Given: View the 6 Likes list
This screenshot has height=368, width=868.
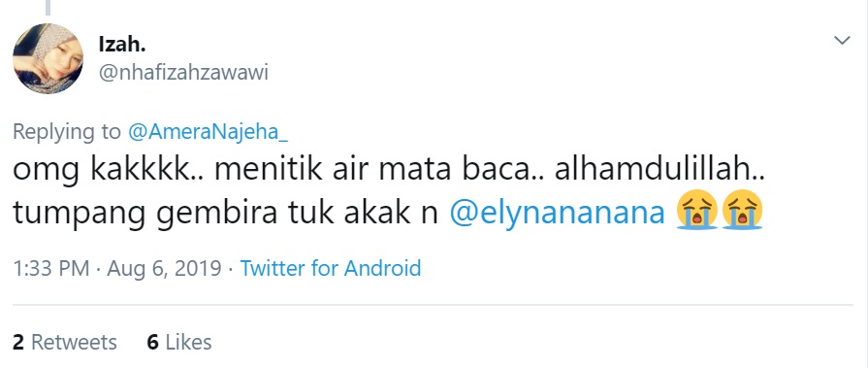Looking at the screenshot, I should coord(179,342).
